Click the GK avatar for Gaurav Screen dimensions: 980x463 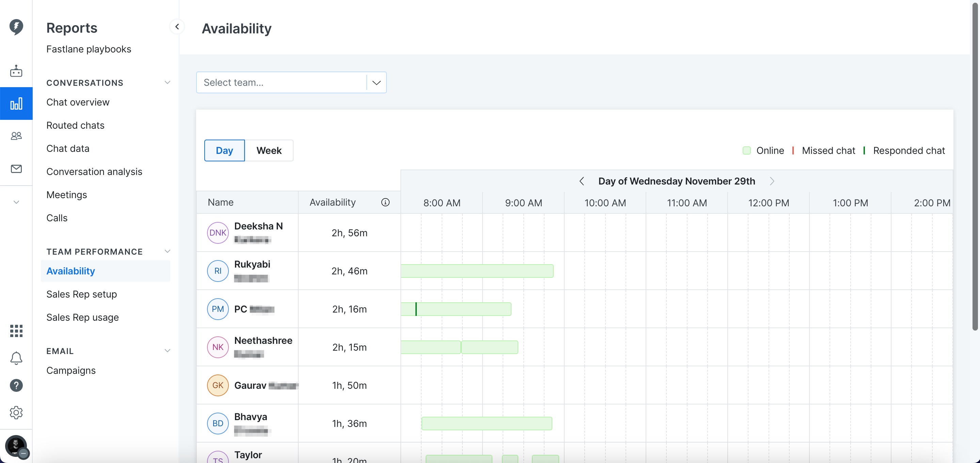[x=218, y=385]
